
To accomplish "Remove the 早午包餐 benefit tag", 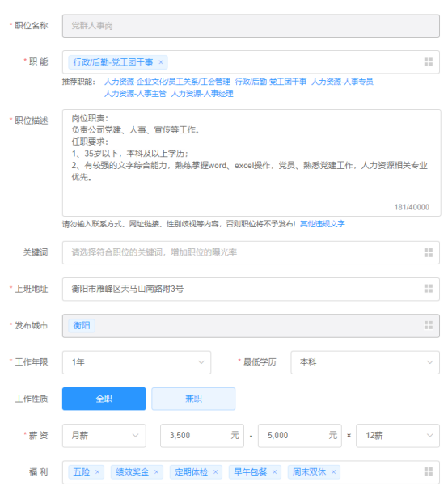I will (x=274, y=472).
